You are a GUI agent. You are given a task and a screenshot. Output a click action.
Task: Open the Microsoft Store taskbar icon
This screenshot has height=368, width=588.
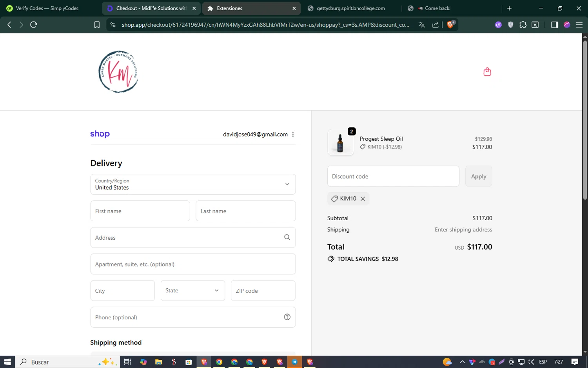click(189, 362)
